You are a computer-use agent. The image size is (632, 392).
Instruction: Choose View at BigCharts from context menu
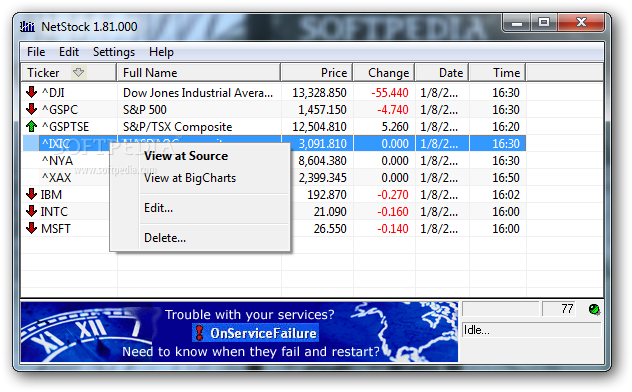tap(190, 178)
